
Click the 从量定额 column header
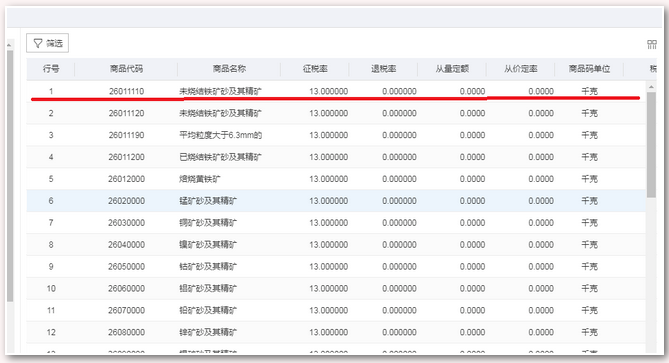(452, 69)
